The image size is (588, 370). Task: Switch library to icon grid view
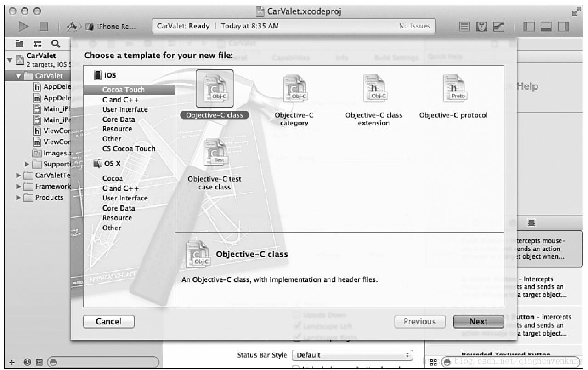pyautogui.click(x=434, y=362)
